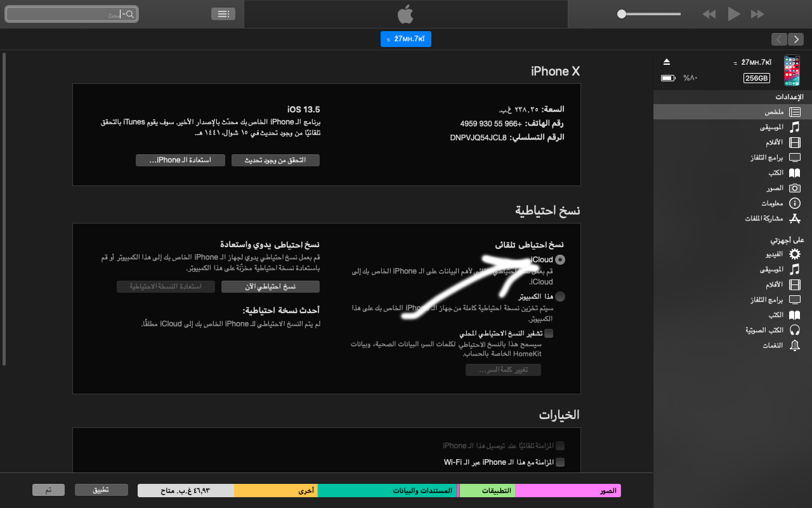Click the Apply (تطبيق) button
This screenshot has width=812, height=508.
tap(101, 490)
